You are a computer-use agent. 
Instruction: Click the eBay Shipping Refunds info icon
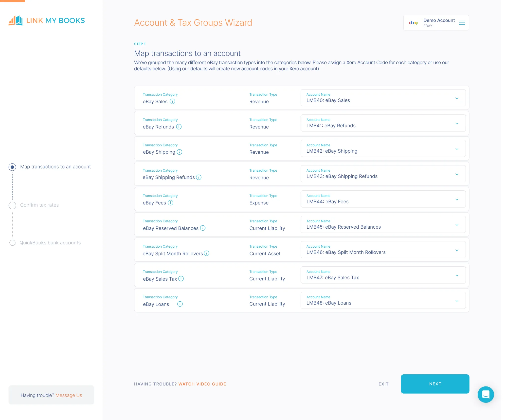199,177
